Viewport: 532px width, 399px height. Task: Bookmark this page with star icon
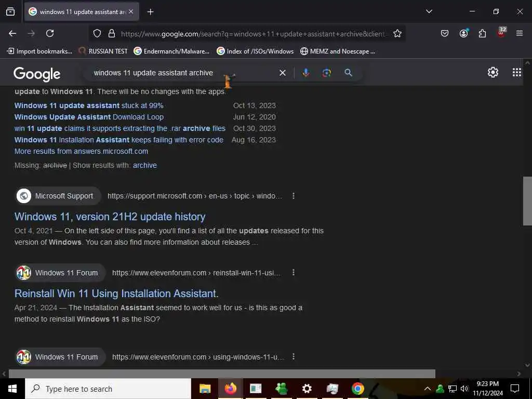click(x=397, y=34)
